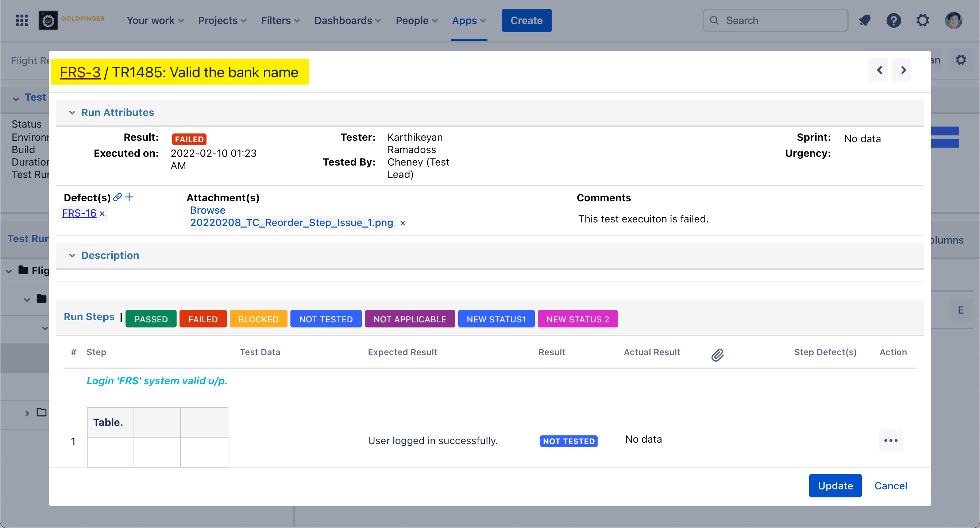Add a new defect with plus icon
This screenshot has height=528, width=980.
130,197
